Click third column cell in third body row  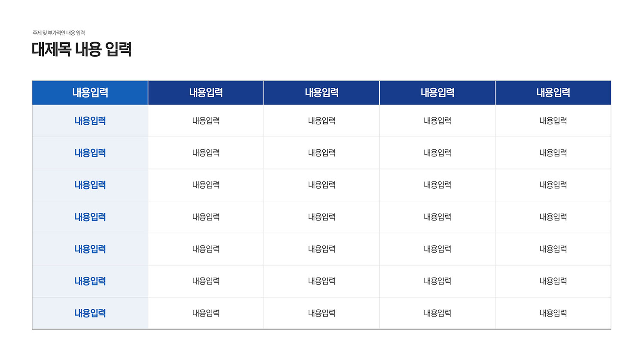[322, 185]
